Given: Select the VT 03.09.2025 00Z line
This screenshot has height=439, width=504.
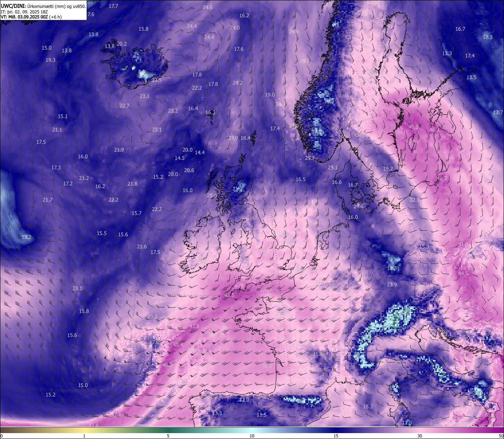Looking at the screenshot, I should (31, 17).
